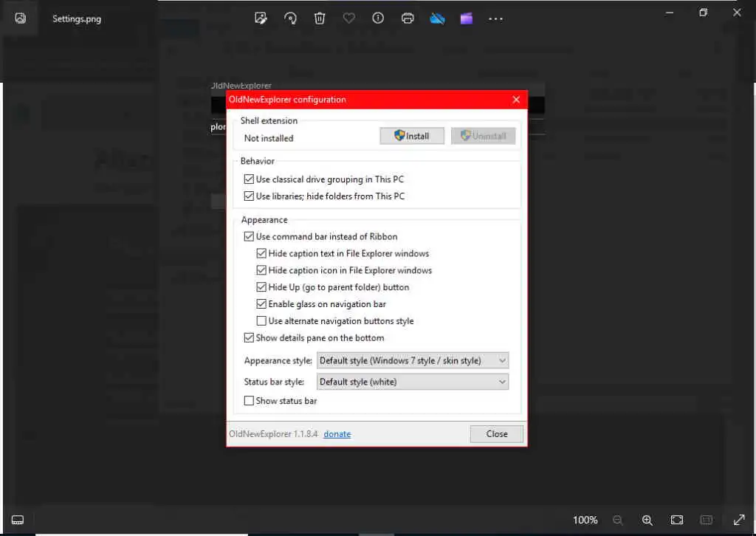
Task: Click the edit image icon in Photos toolbar
Action: point(261,18)
